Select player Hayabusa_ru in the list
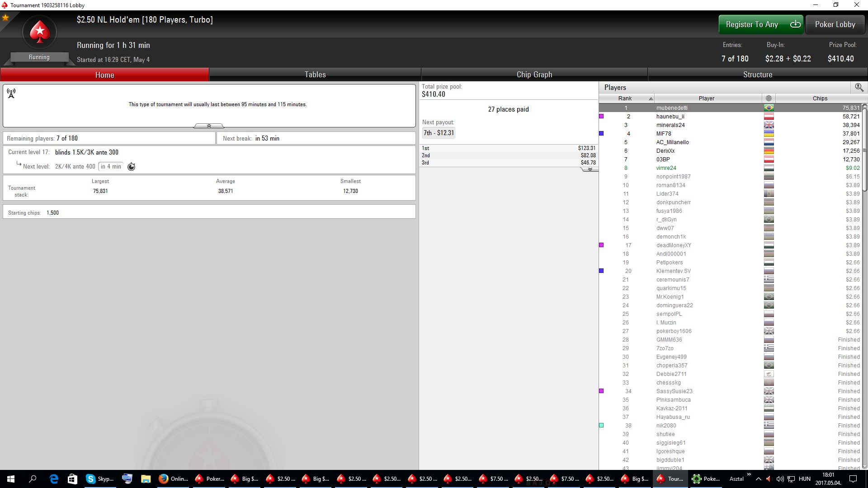 pyautogui.click(x=730, y=417)
